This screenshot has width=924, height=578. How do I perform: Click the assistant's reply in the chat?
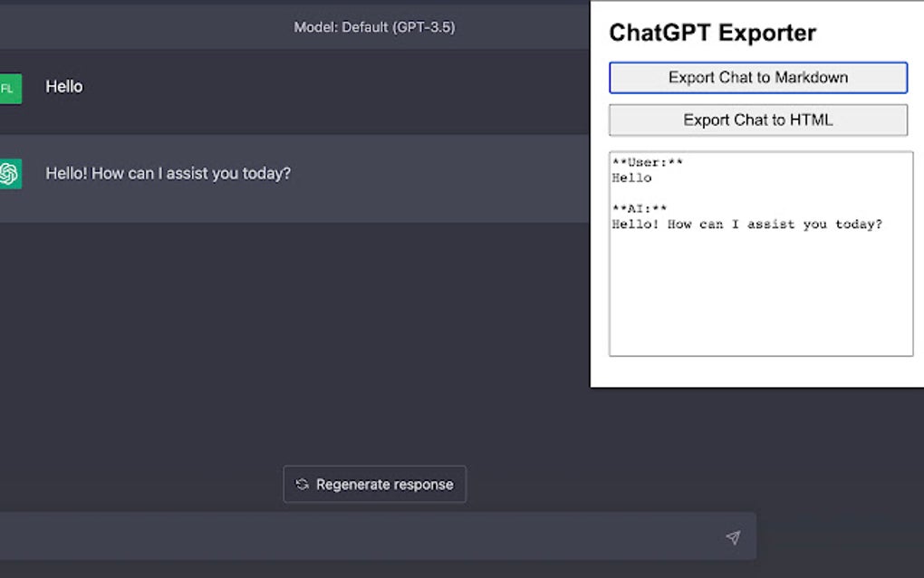tap(168, 173)
